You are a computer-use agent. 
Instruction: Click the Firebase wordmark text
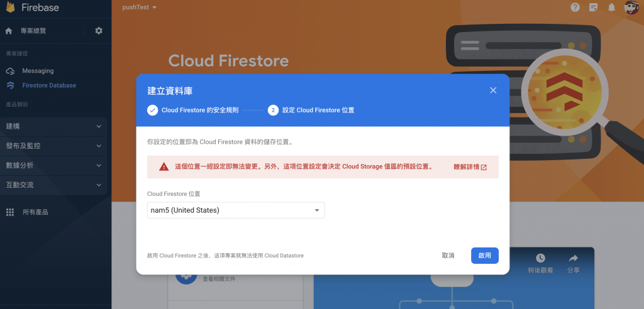(x=40, y=8)
